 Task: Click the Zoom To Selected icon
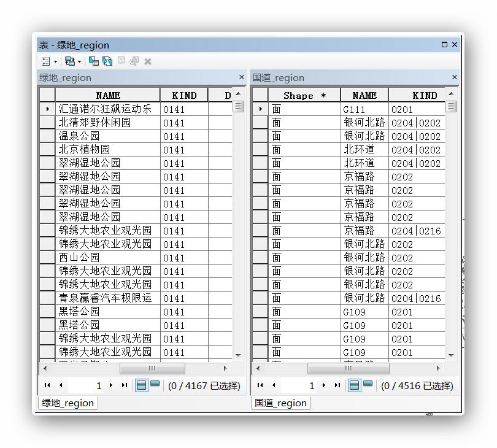pos(134,61)
